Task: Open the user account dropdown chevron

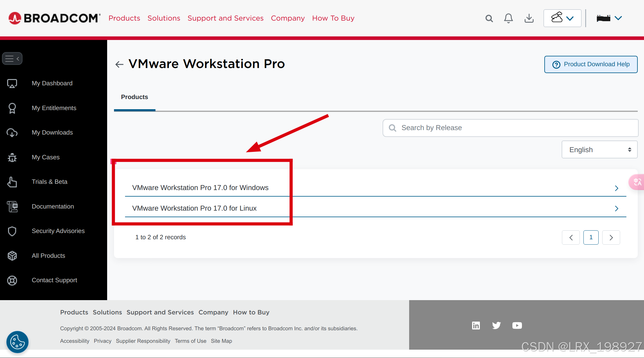Action: coord(618,18)
